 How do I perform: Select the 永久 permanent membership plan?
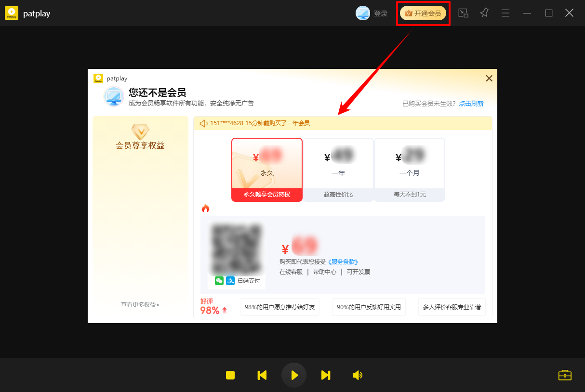click(x=267, y=170)
